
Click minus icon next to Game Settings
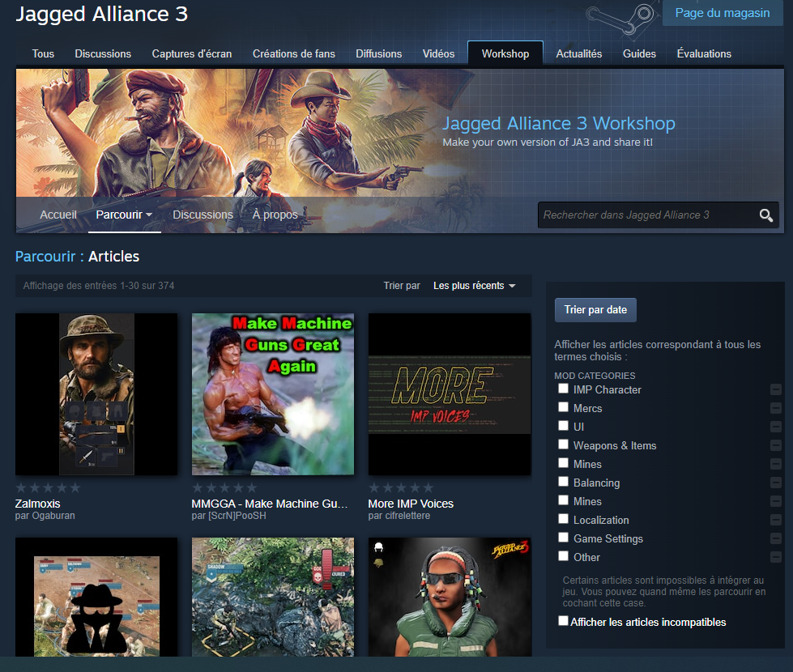[x=775, y=538]
